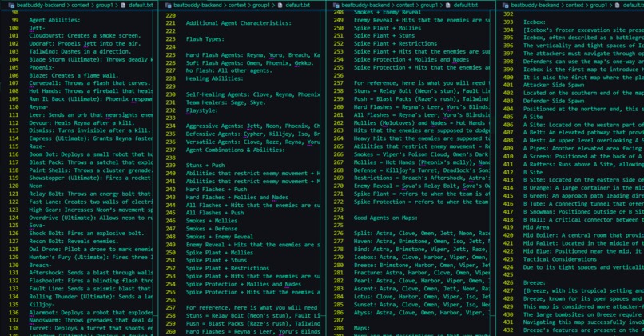Click the 'Mid Area' line
The width and height of the screenshot is (644, 336).
[x=536, y=227]
